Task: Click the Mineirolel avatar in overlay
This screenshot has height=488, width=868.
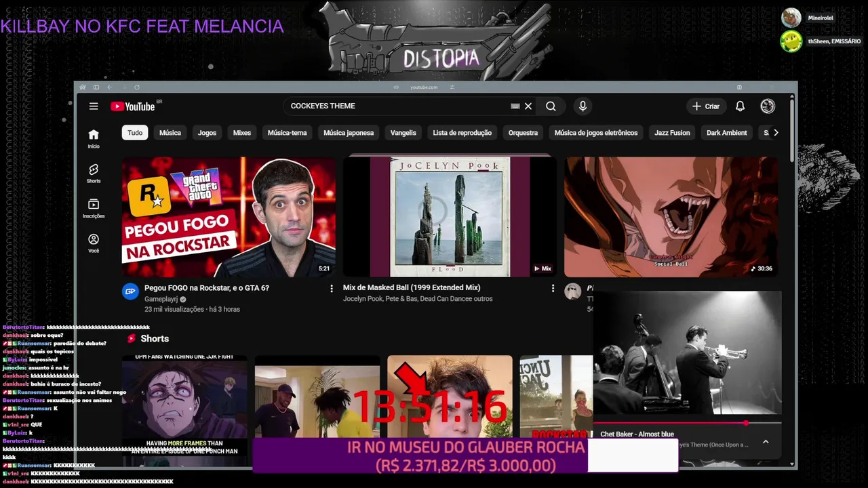Action: click(x=791, y=18)
